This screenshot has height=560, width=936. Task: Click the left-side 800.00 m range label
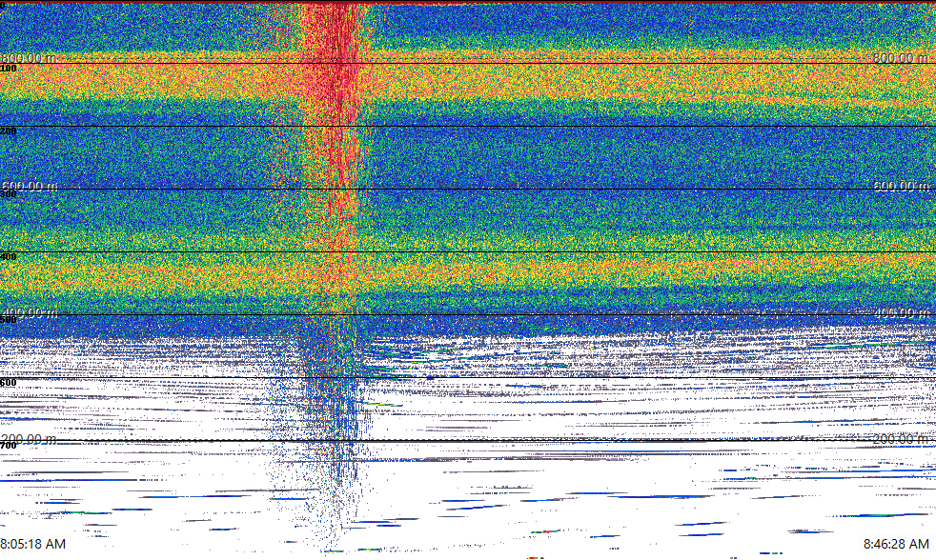(x=29, y=58)
